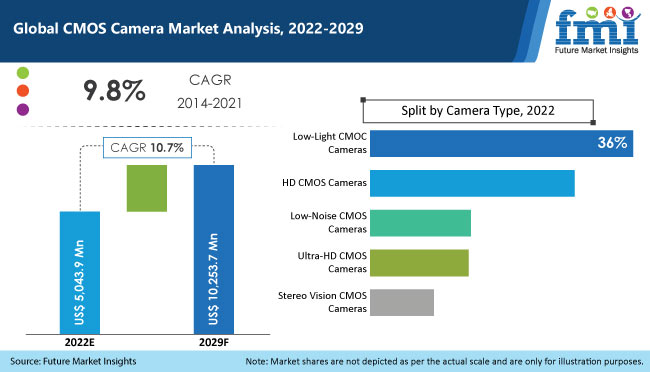650x372 pixels.
Task: Select the 2022E bar of US$ 5,043.9 Mn
Action: (80, 272)
